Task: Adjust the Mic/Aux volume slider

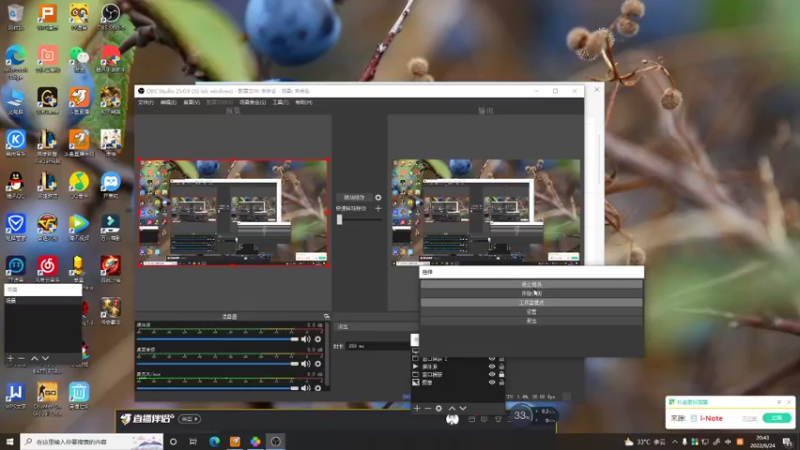Action: point(217,388)
